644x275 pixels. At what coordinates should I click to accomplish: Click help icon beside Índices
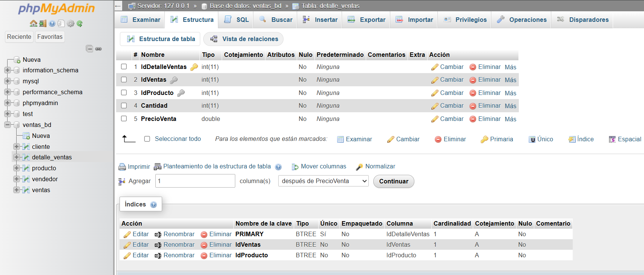tap(153, 205)
